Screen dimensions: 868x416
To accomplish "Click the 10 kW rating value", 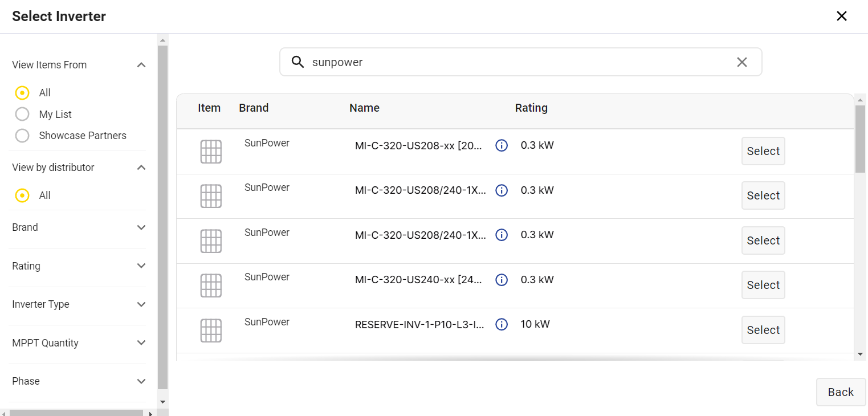I will [x=535, y=324].
